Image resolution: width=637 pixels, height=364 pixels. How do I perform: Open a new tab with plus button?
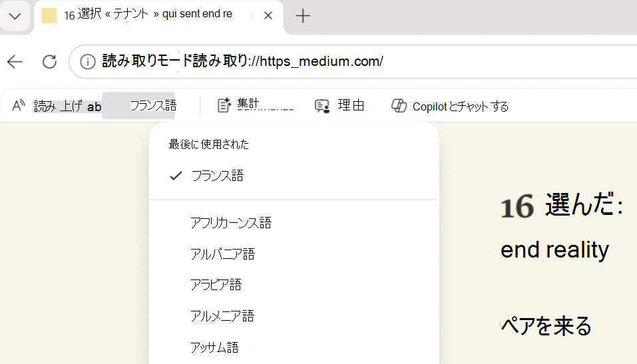[x=303, y=16]
